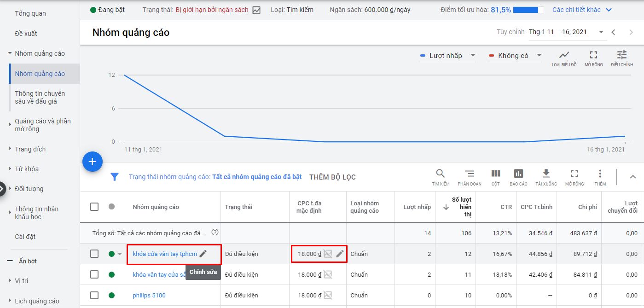
Task: Click THÊM BỘ LỌC button
Action: point(332,177)
